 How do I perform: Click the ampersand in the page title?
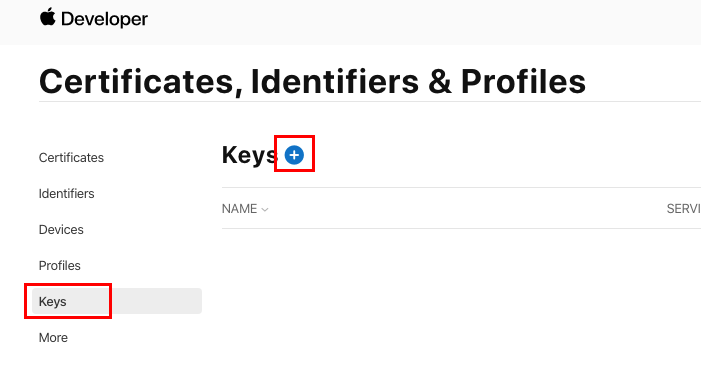440,81
